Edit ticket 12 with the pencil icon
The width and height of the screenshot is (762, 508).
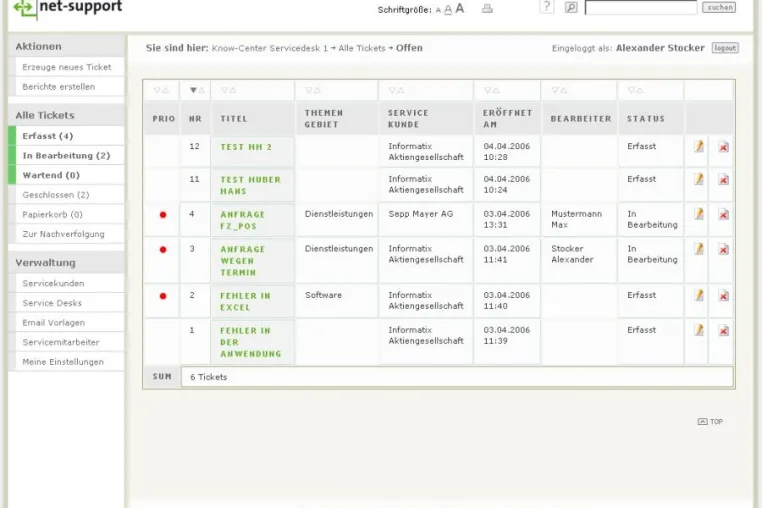[699, 146]
